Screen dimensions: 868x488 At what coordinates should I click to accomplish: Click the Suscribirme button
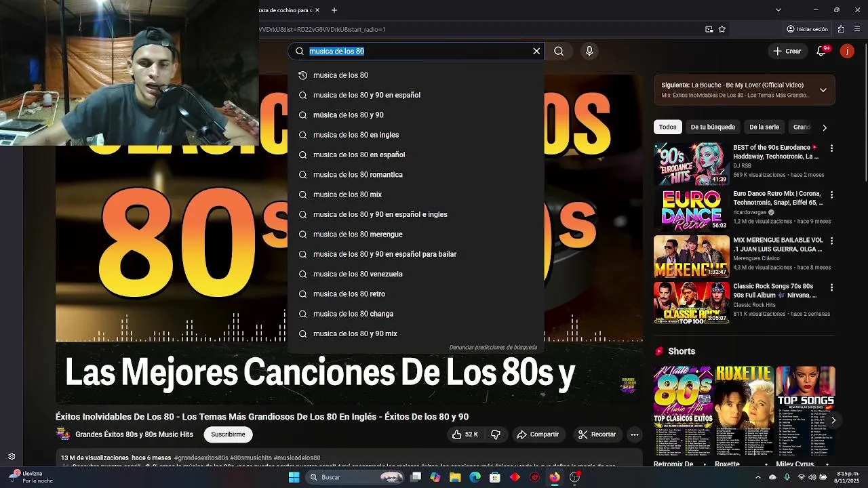(228, 434)
